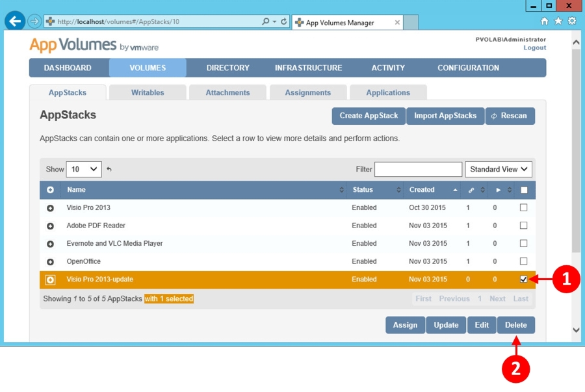Close the App Volumes Manager tab

pos(397,22)
